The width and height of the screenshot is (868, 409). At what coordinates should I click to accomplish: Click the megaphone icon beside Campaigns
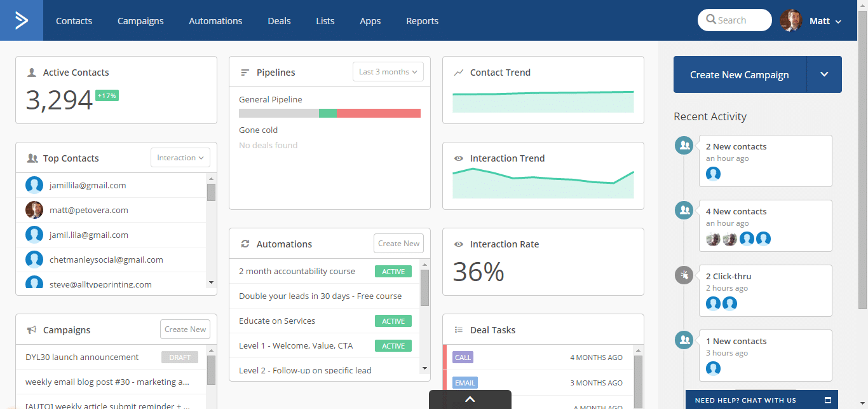click(32, 330)
